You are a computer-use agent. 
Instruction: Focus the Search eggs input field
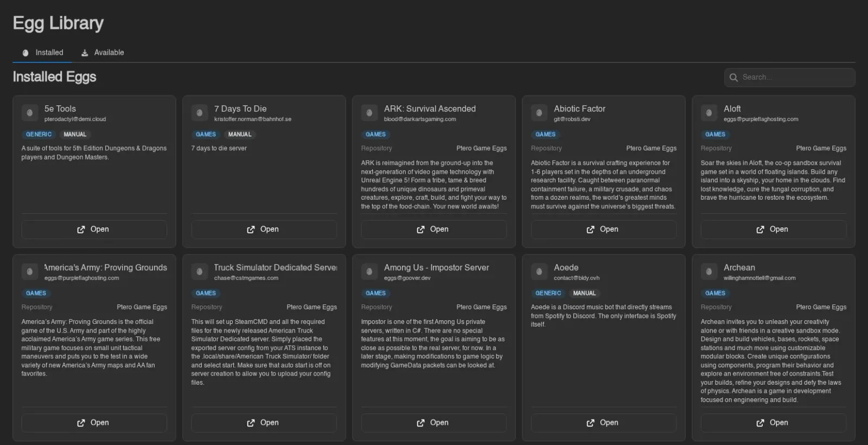790,78
